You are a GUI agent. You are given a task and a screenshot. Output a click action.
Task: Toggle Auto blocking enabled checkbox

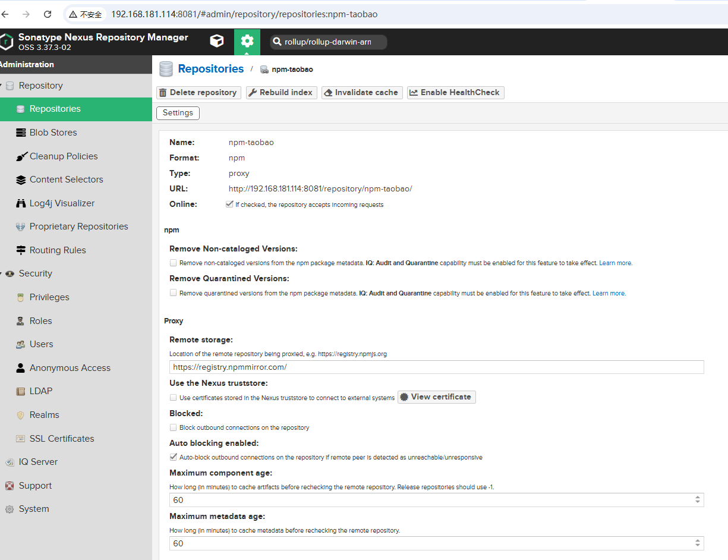174,457
